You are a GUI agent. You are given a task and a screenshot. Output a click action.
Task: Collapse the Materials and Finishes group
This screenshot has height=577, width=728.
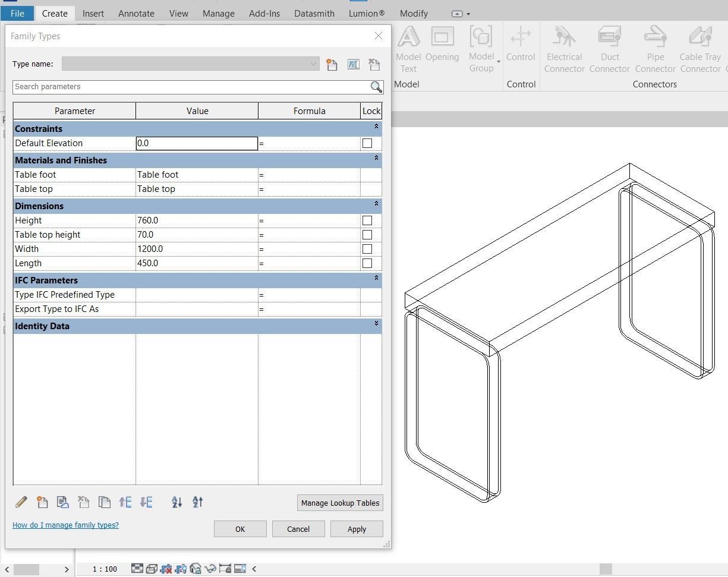tap(376, 158)
